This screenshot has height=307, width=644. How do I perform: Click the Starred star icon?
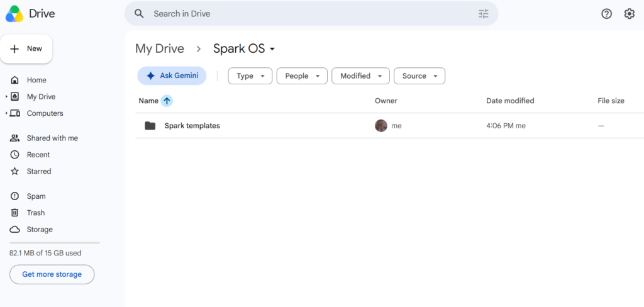click(x=15, y=171)
